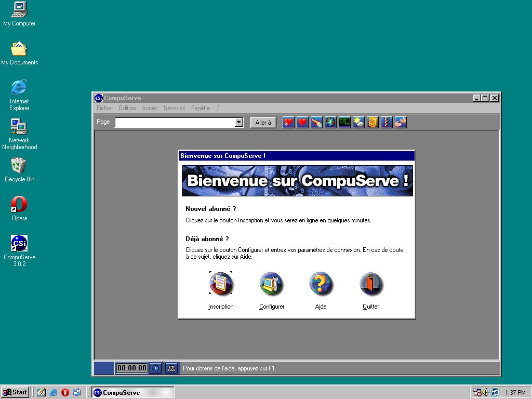
Task: Click the stopwatch icon in status bar
Action: point(156,368)
